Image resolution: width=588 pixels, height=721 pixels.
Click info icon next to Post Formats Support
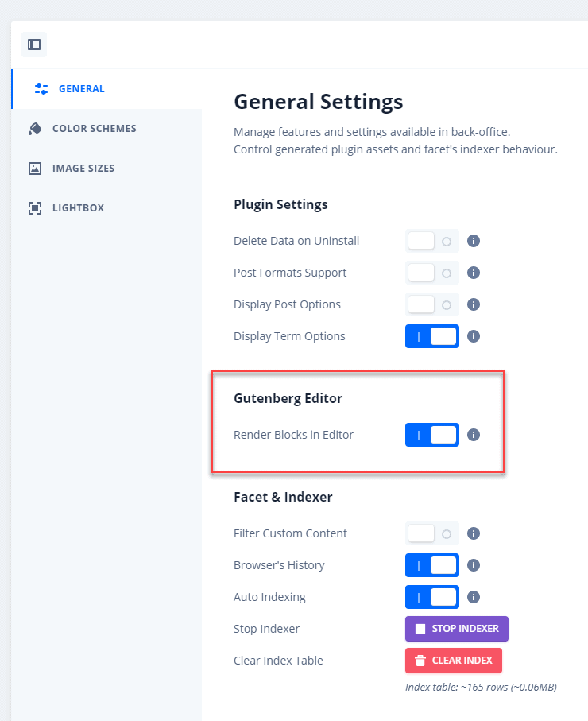(473, 273)
